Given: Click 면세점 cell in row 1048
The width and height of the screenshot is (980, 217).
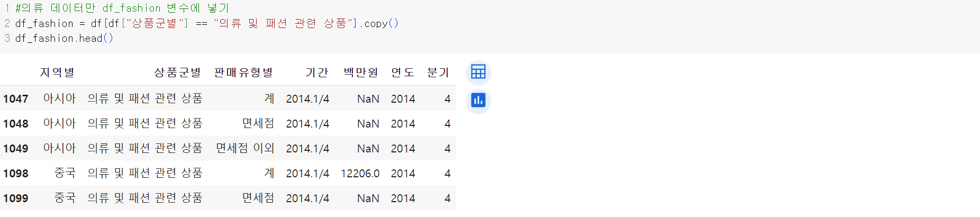Looking at the screenshot, I should [258, 123].
